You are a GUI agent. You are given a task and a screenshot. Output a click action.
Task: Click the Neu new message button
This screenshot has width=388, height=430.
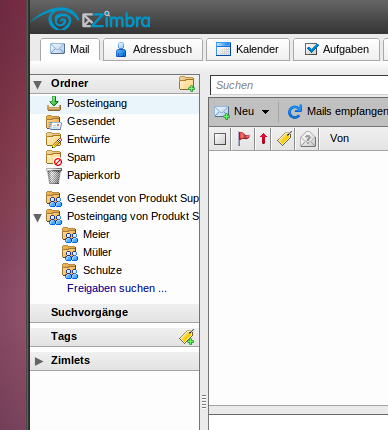235,112
